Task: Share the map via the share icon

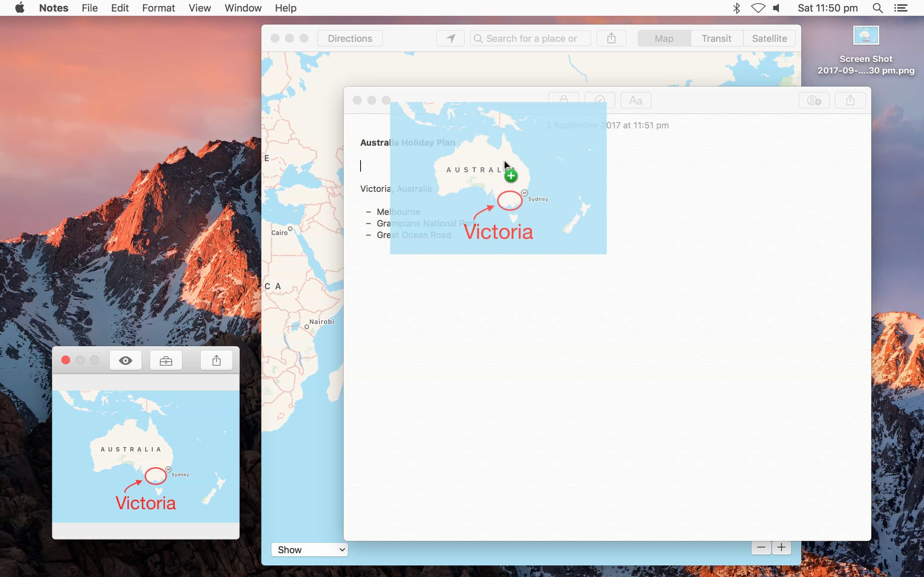Action: pos(611,38)
